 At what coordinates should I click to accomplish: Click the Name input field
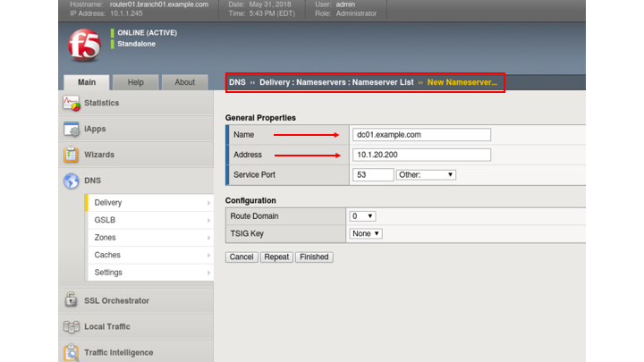[421, 135]
